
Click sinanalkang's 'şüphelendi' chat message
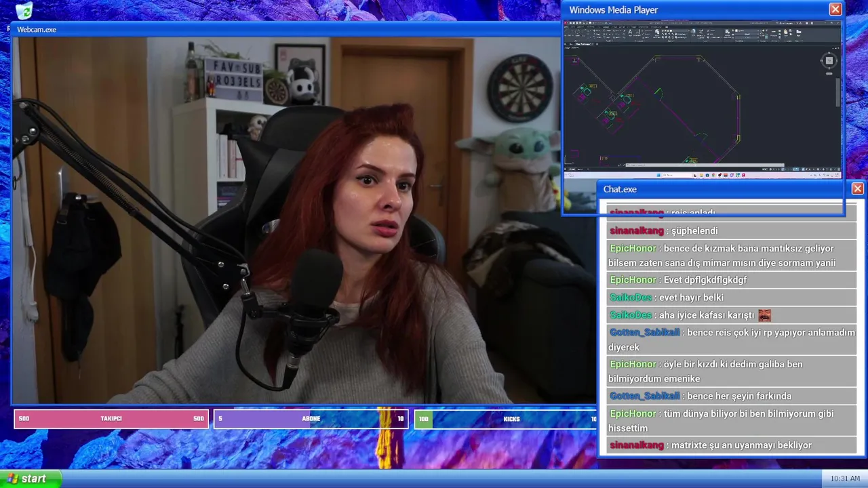(731, 231)
